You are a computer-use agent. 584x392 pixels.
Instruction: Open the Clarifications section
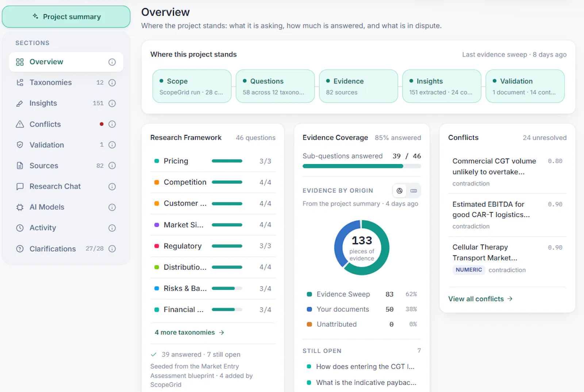pyautogui.click(x=66, y=249)
